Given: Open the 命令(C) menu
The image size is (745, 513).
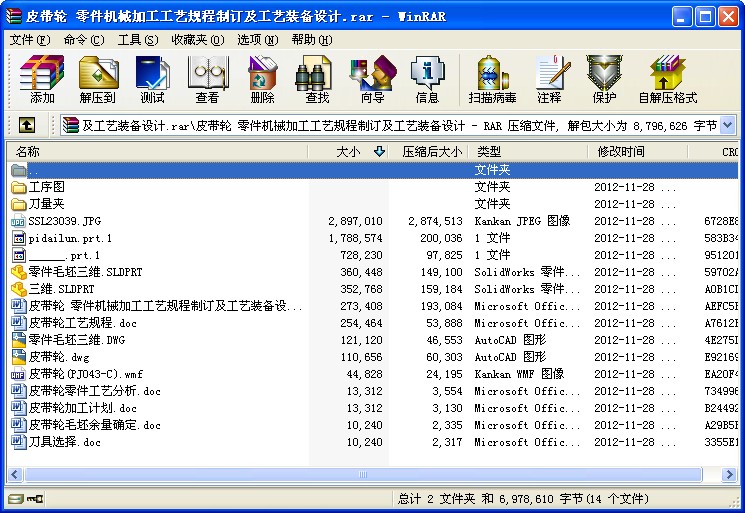Looking at the screenshot, I should click(84, 40).
